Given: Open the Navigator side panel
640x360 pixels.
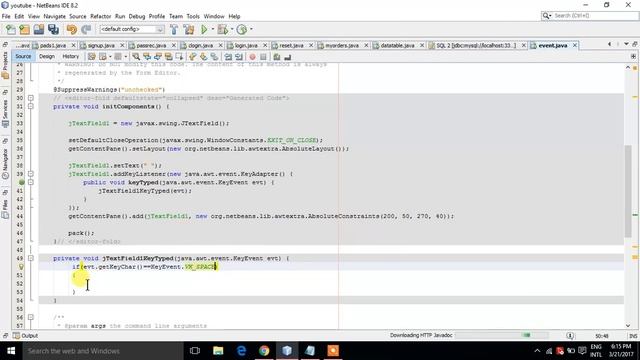Looking at the screenshot, I should pos(5,164).
